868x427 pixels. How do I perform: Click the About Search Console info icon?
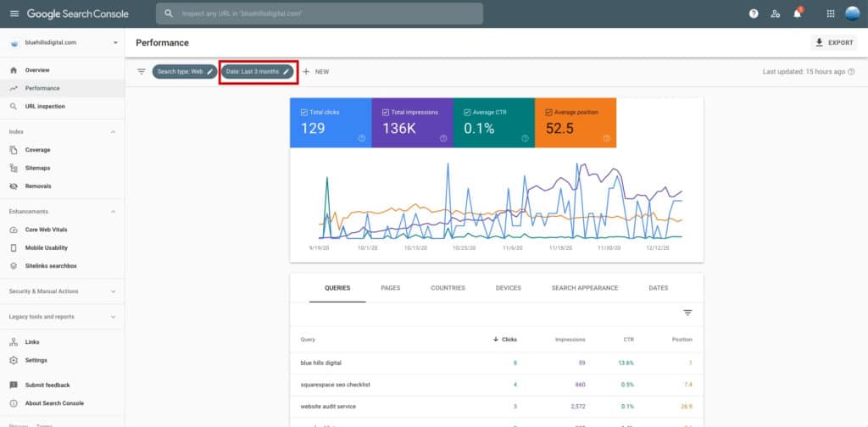pos(14,404)
